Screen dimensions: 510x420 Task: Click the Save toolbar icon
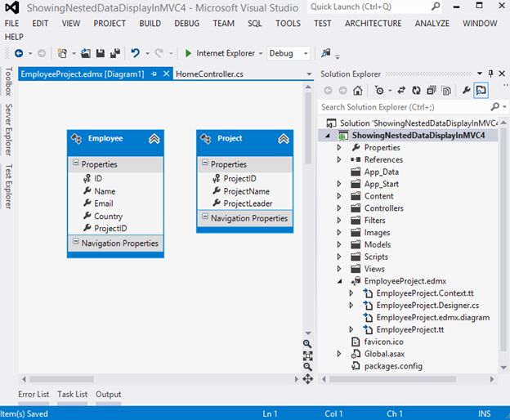101,53
